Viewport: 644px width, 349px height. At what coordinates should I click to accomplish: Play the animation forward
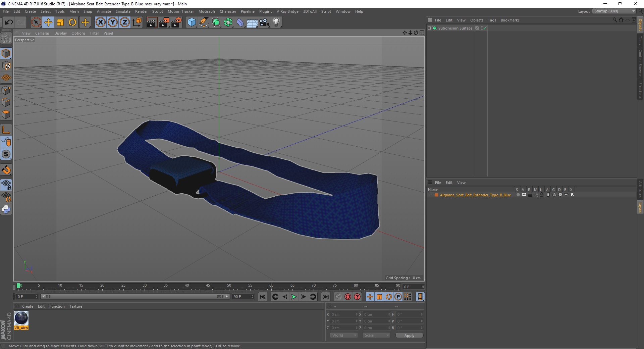[x=294, y=297]
